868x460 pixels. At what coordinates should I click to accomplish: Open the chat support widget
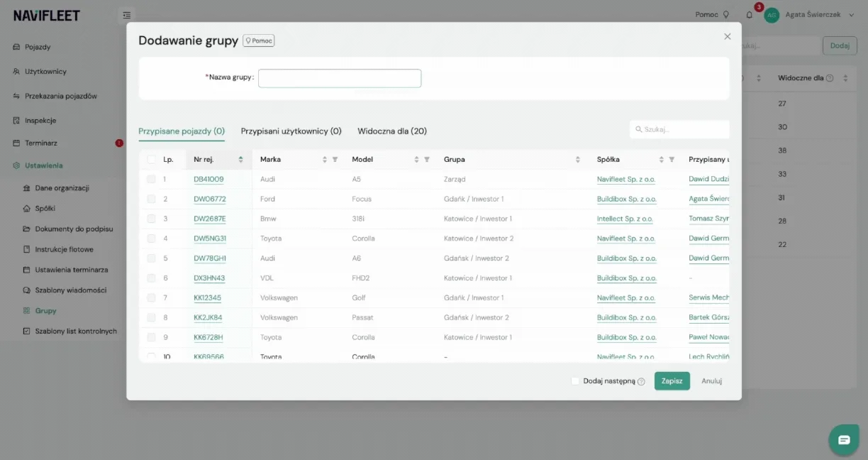[844, 440]
